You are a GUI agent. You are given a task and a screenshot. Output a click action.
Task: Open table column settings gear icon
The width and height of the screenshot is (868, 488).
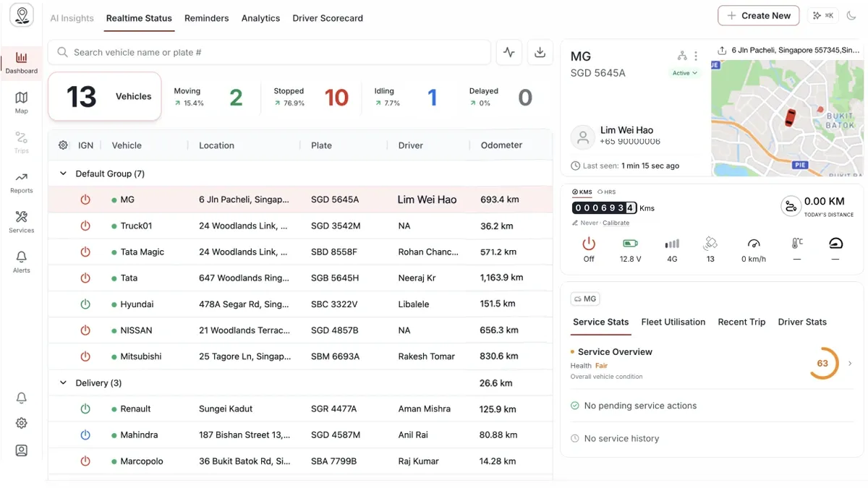63,145
